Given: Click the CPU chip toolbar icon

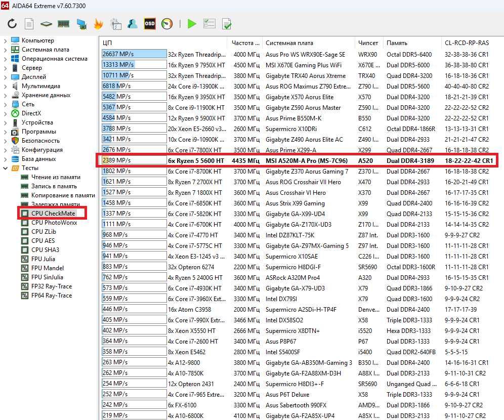Looking at the screenshot, I should click(46, 24).
